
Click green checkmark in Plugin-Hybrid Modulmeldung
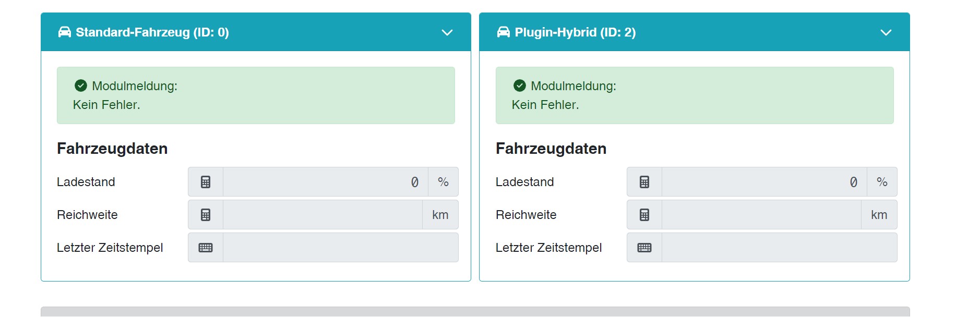point(520,86)
